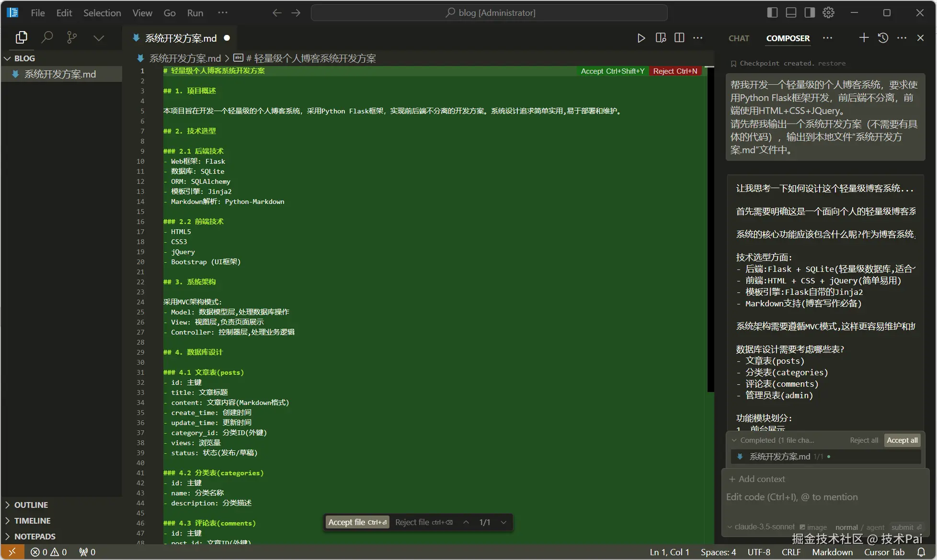The height and width of the screenshot is (560, 937).
Task: Show composer history clock icon
Action: pos(883,38)
